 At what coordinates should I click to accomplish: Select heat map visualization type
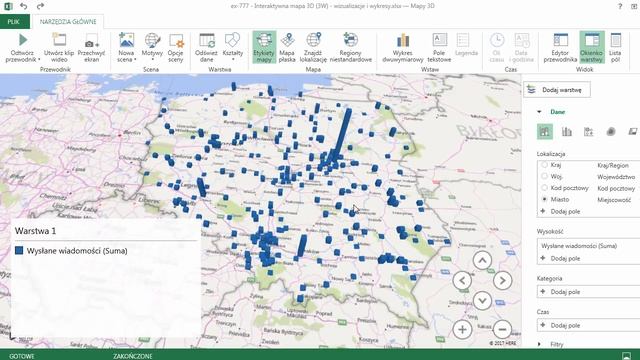pos(611,131)
